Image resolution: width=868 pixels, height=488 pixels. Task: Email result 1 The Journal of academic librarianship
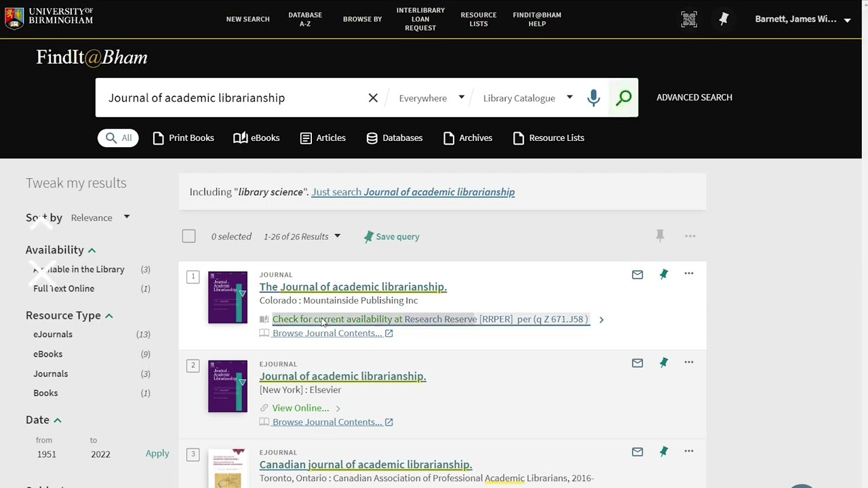pyautogui.click(x=637, y=274)
